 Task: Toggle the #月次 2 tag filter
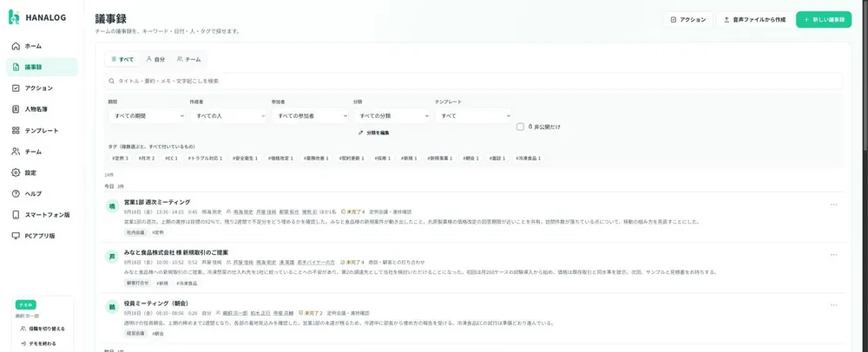click(146, 158)
